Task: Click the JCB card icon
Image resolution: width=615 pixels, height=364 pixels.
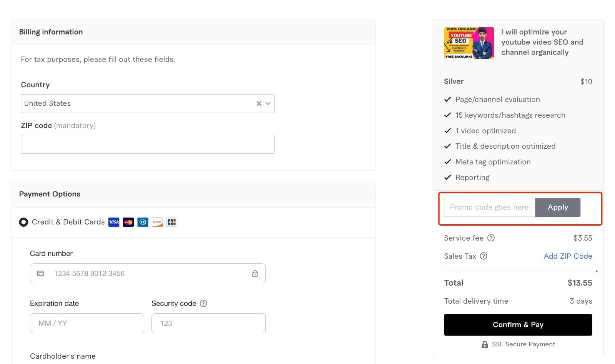Action: point(172,222)
